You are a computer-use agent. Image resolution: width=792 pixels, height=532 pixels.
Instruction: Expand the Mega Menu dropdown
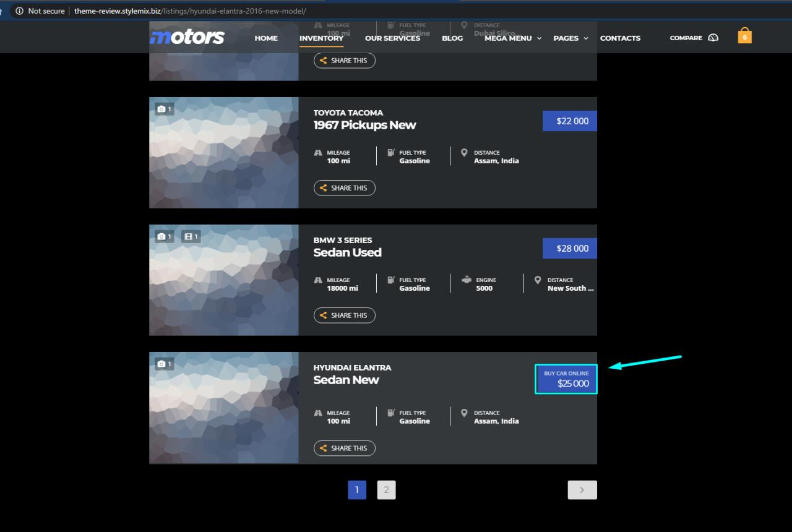pos(512,38)
